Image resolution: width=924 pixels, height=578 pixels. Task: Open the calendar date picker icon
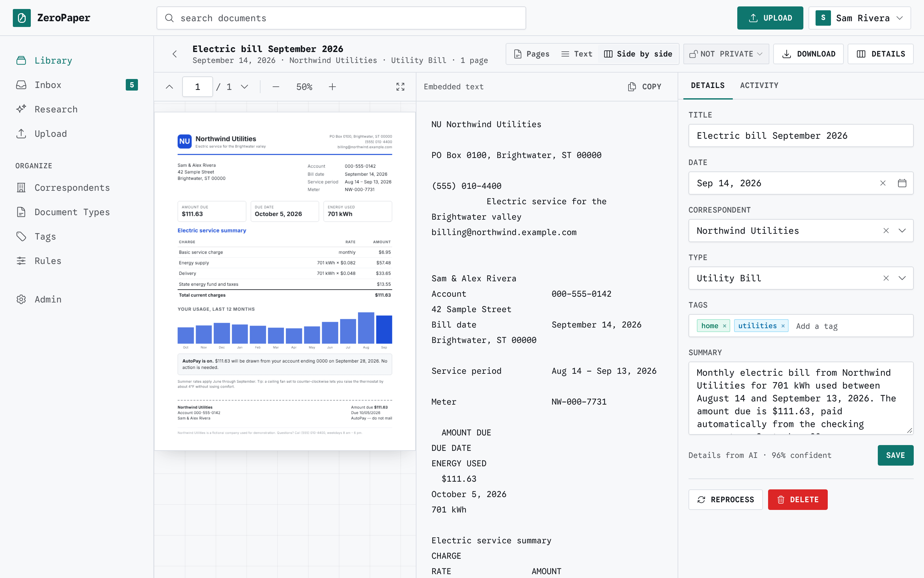click(902, 183)
